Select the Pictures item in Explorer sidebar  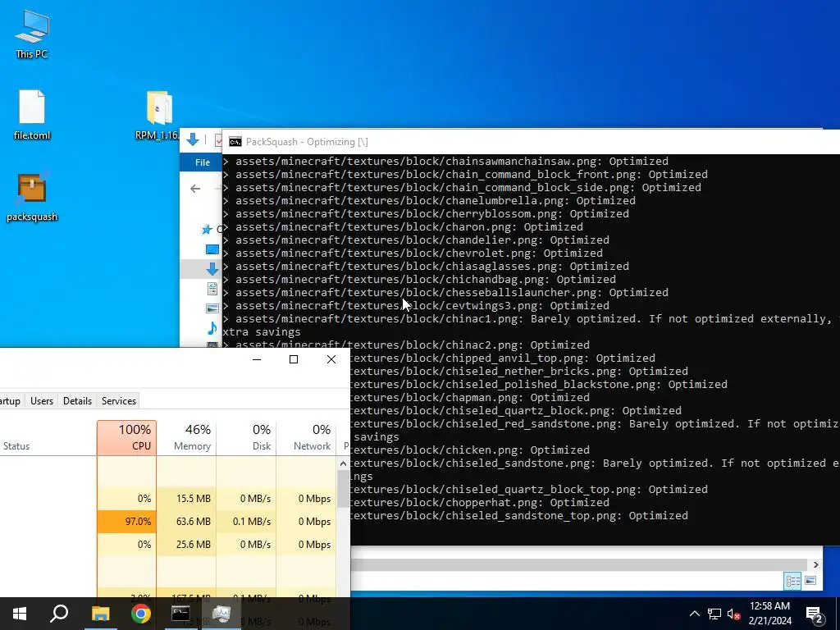pos(212,308)
